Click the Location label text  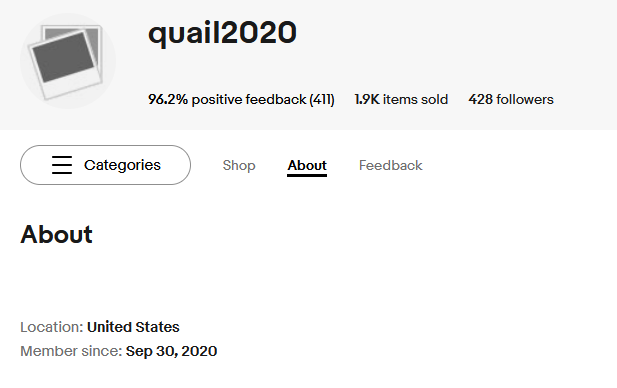[x=52, y=327]
